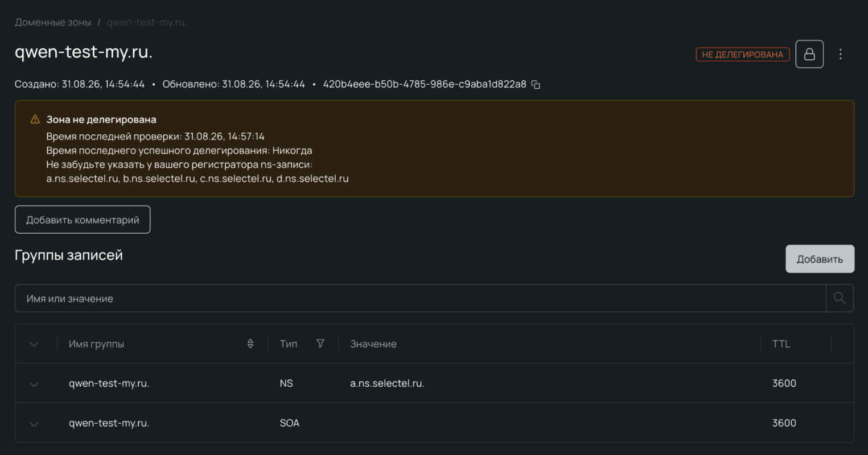Screen dimensions: 868x455
Task: Click the NS type cell
Action: click(286, 383)
